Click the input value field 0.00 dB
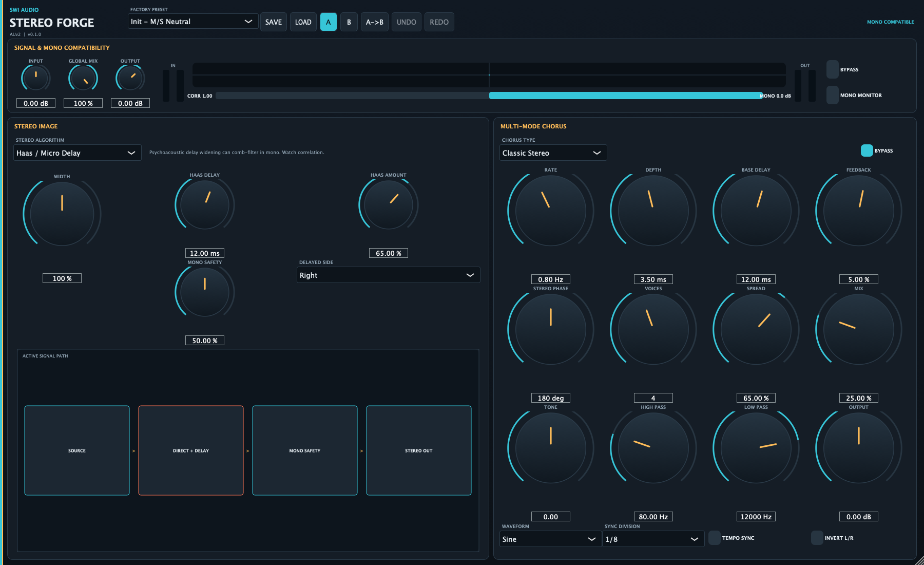The width and height of the screenshot is (924, 565). [x=36, y=103]
